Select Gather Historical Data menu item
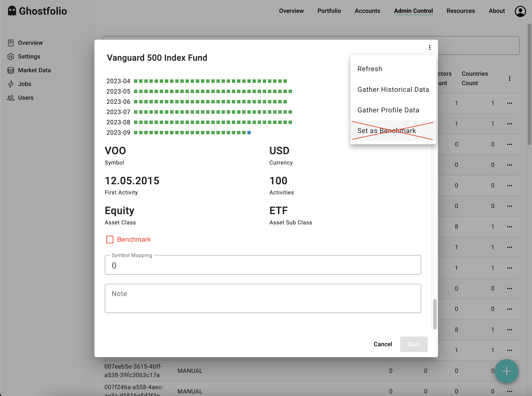 click(x=393, y=89)
